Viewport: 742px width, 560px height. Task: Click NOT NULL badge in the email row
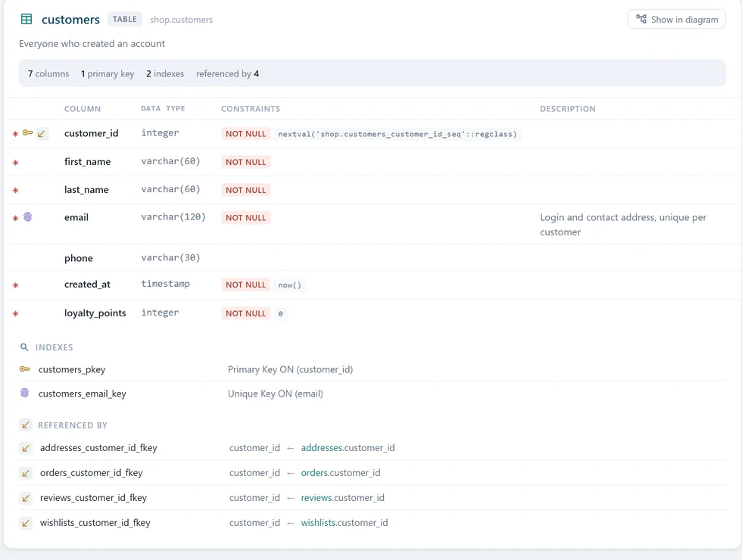click(x=245, y=218)
